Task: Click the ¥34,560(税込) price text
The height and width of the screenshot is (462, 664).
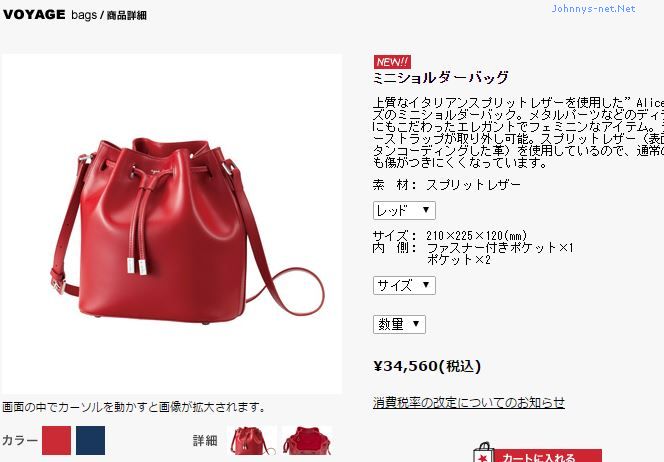Action: (x=427, y=366)
